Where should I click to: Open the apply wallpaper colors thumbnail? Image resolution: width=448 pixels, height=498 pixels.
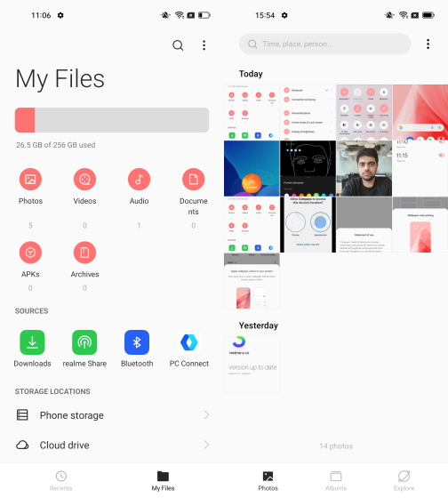252,281
